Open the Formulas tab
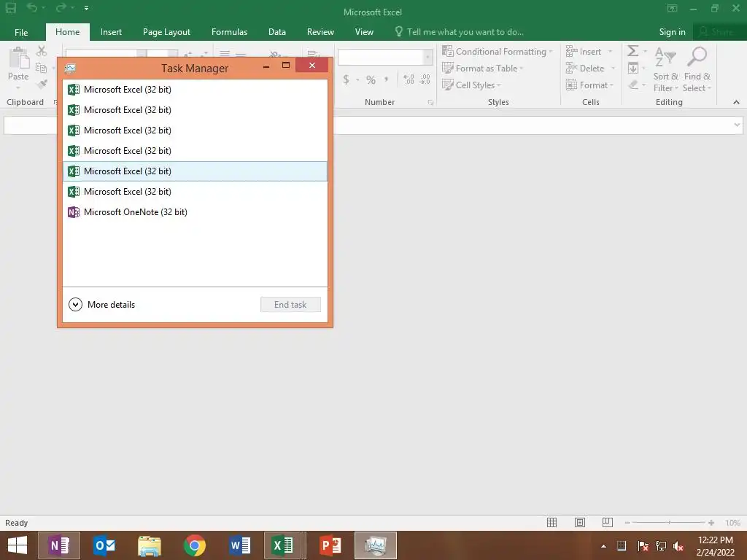Screen dimensions: 747x560 coord(229,32)
